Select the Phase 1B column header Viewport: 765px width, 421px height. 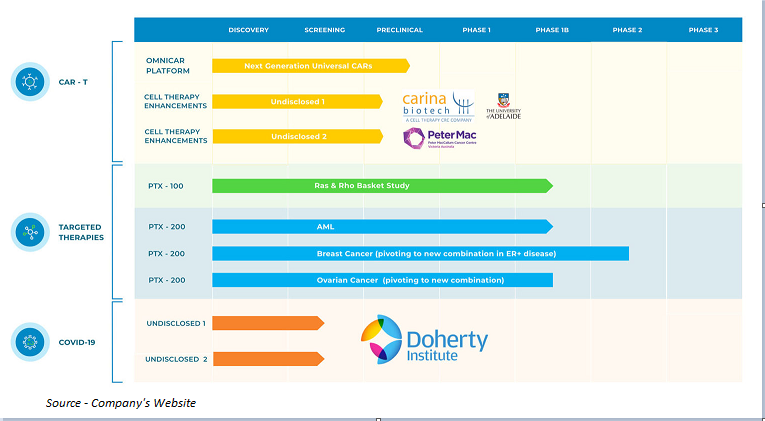point(552,30)
